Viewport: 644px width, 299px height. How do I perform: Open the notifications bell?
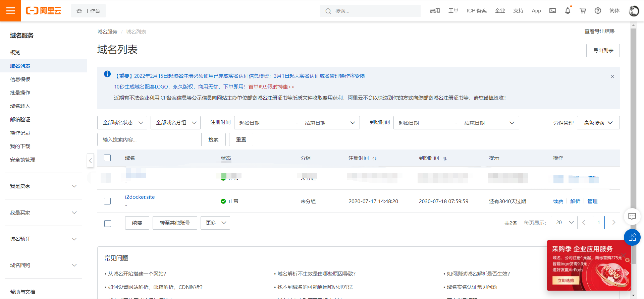click(x=568, y=11)
